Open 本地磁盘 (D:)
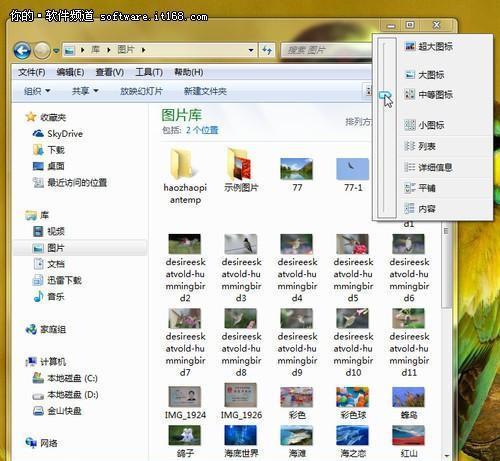Viewport: 500px width, 461px height. click(65, 394)
